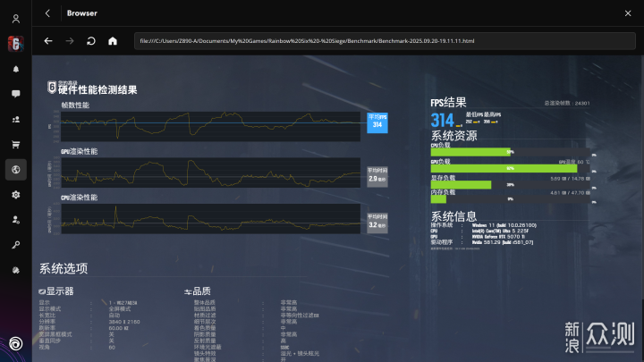This screenshot has height=362, width=644.
Task: Click the '系统信息' heading
Action: 453,216
